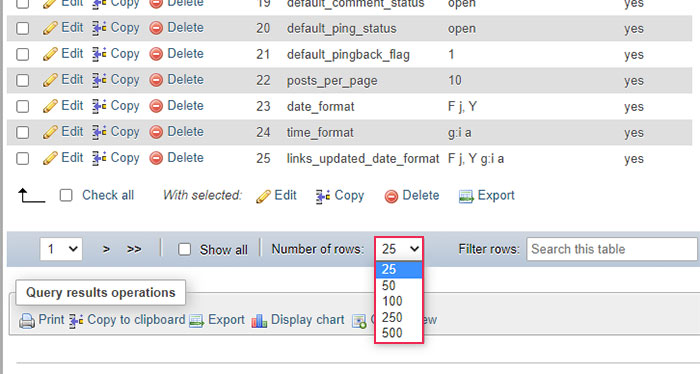
Task: Select 50 in the rows dropdown list
Action: coord(399,285)
